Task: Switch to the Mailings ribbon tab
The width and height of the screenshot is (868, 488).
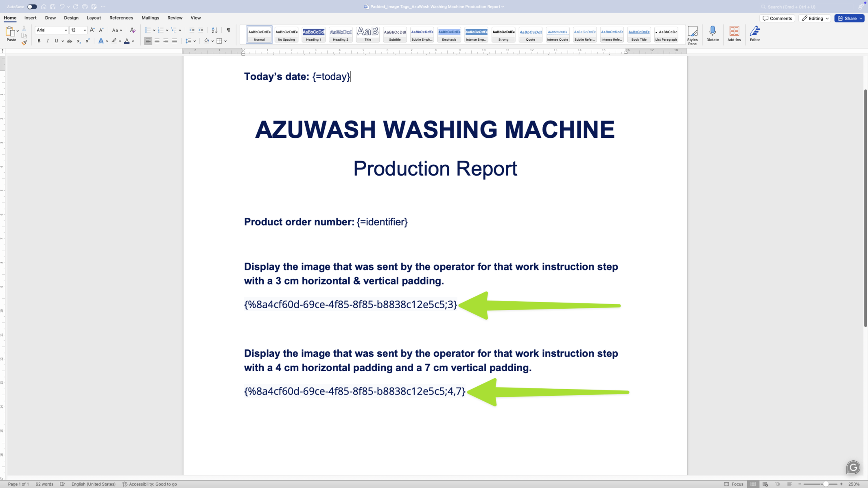Action: [150, 18]
